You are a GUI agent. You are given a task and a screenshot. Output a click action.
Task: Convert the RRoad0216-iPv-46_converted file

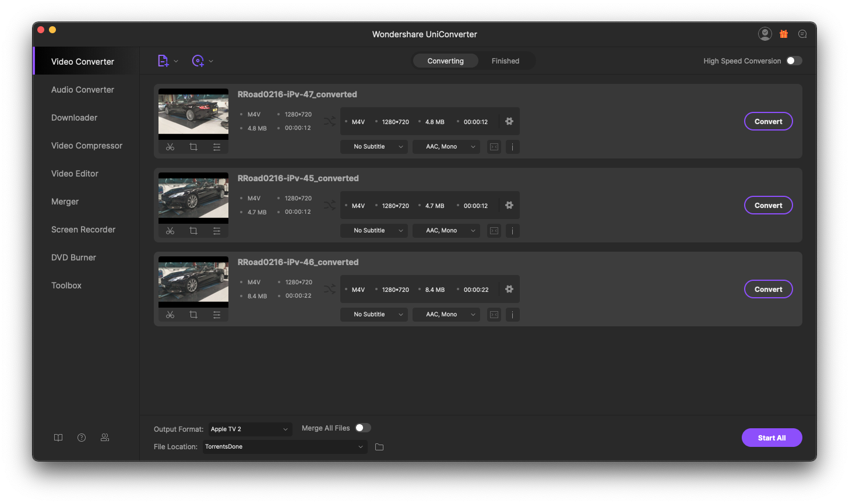click(769, 289)
